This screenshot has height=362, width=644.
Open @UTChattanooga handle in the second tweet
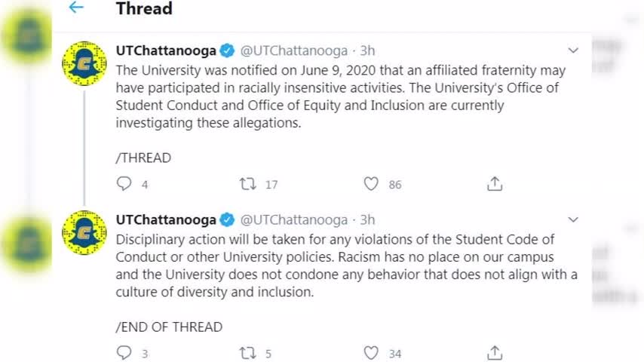click(x=294, y=219)
